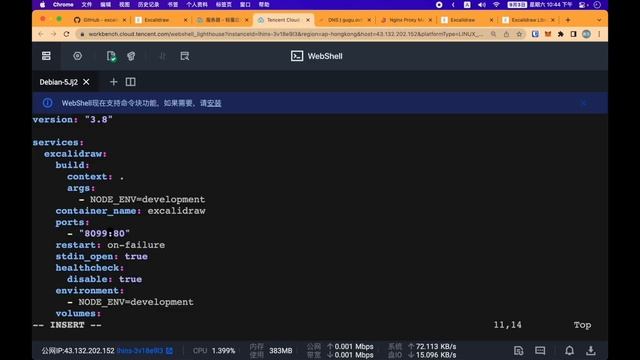640x360 pixels.
Task: Click the circular target icon in WebShell toolbar
Action: tap(78, 56)
